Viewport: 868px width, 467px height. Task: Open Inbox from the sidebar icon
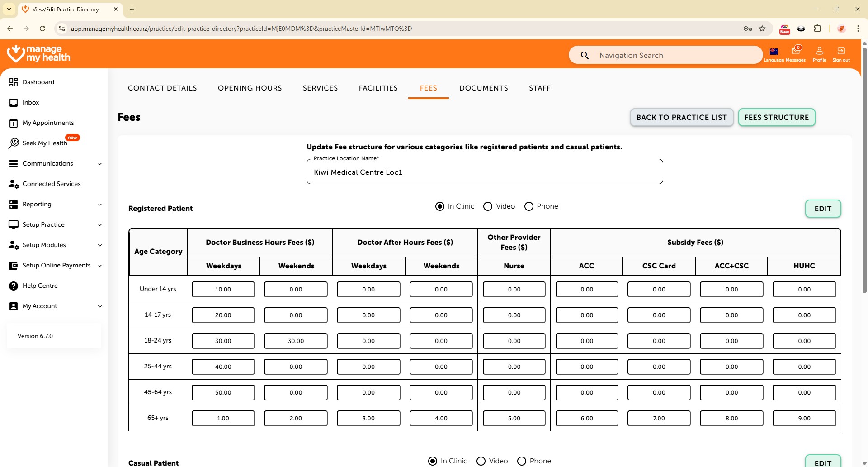(x=14, y=103)
